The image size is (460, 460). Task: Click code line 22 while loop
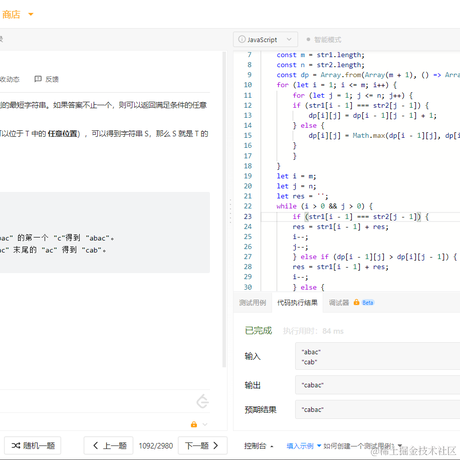(324, 206)
